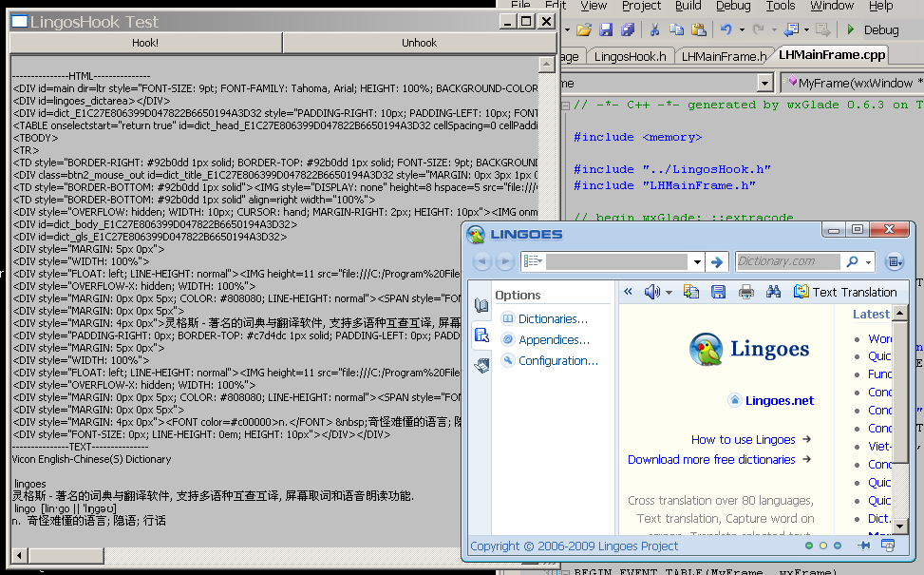Click the mini window icon in Lingoes status bar
924x575 pixels.
pyautogui.click(x=888, y=546)
